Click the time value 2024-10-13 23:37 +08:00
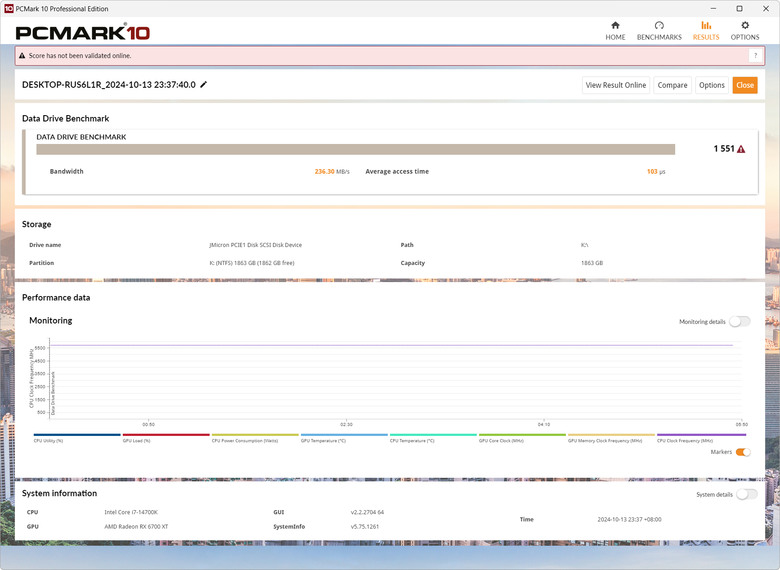 point(629,519)
